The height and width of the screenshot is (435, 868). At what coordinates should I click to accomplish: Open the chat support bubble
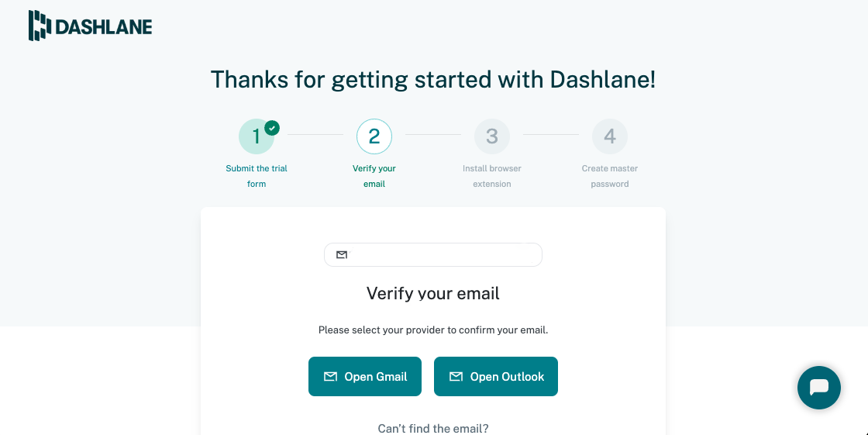[x=818, y=387]
